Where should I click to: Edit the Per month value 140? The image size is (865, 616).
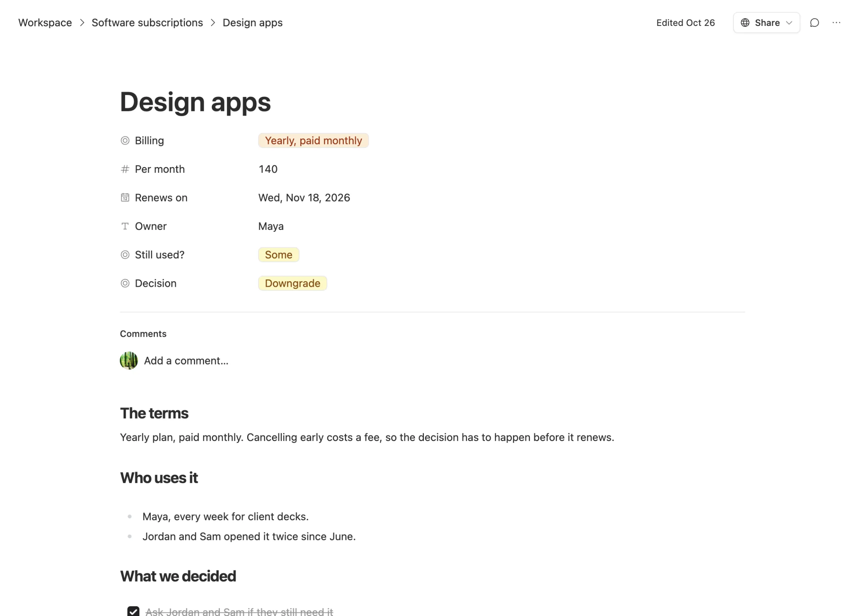(268, 169)
